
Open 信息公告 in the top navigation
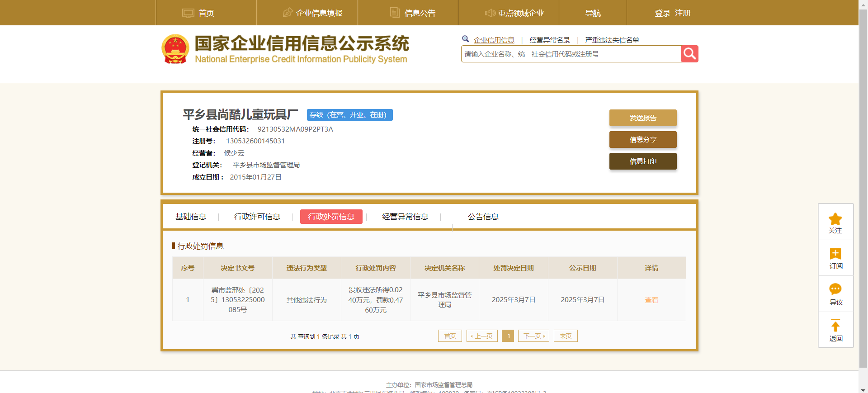413,13
